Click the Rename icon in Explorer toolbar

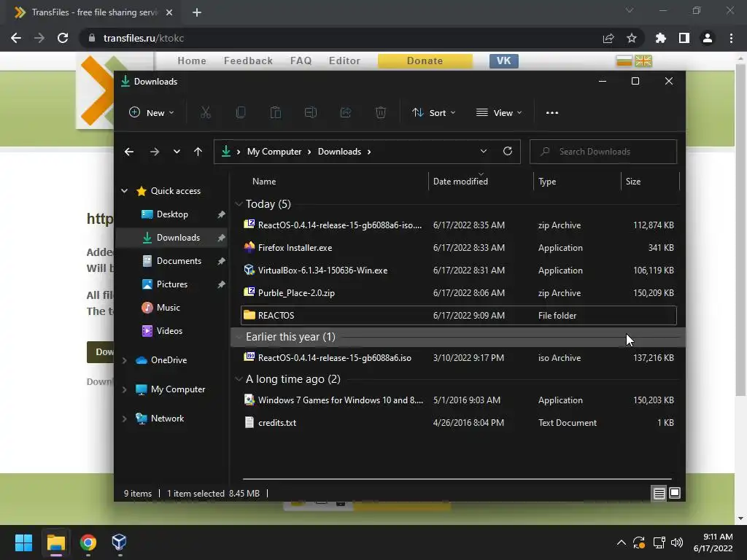point(311,113)
